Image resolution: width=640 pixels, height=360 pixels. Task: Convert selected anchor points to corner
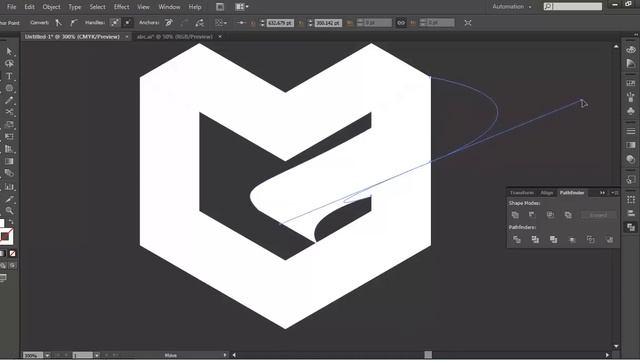click(x=59, y=23)
